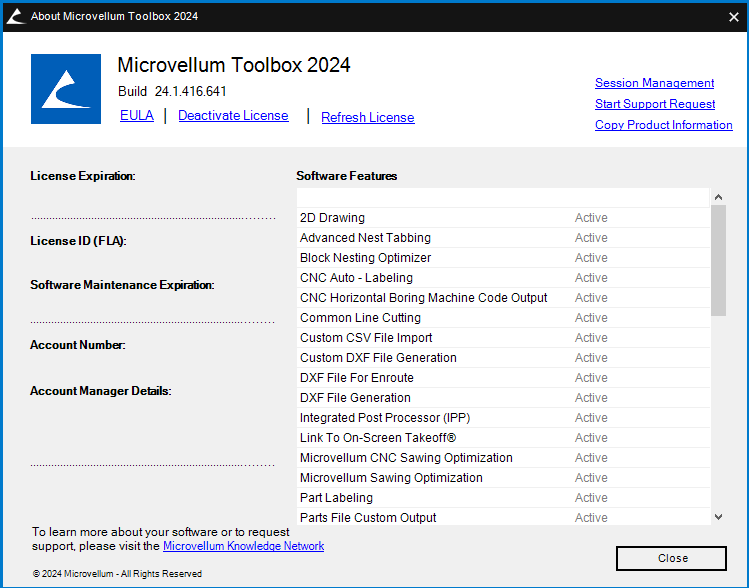The image size is (749, 588).
Task: Click the License Expiration label
Action: point(83,176)
